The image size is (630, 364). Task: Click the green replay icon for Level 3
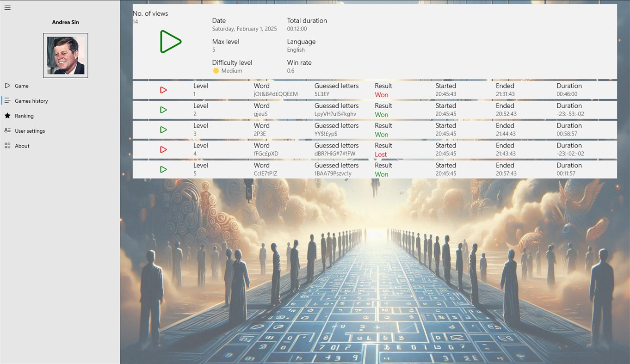point(163,130)
